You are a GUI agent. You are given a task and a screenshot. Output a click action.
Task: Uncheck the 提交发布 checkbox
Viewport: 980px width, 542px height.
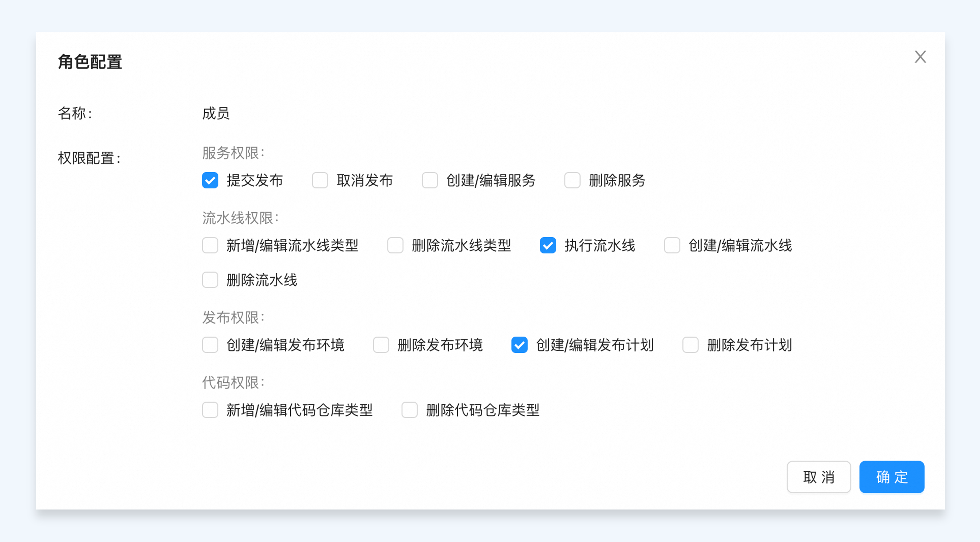point(210,180)
